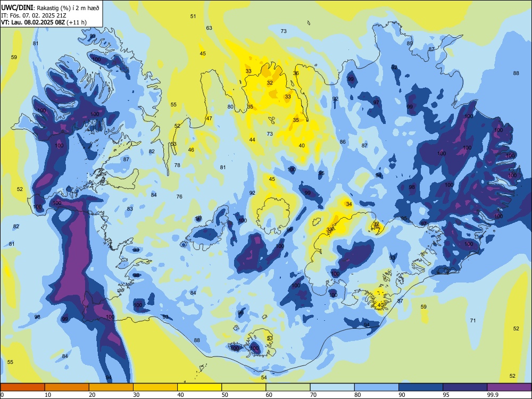Viewport: 532px width, 399px height.
Task: Select the dark blue 90–95 legend swatch
Action: pyautogui.click(x=421, y=387)
